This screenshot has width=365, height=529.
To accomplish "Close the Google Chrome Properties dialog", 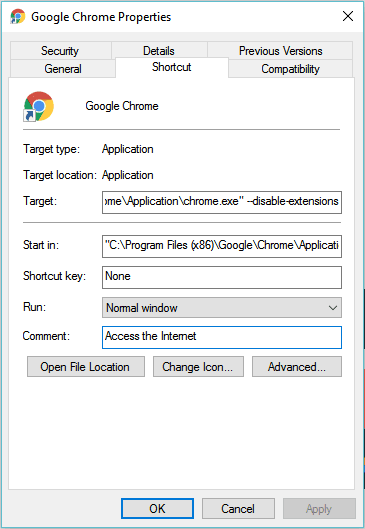I will [x=348, y=16].
